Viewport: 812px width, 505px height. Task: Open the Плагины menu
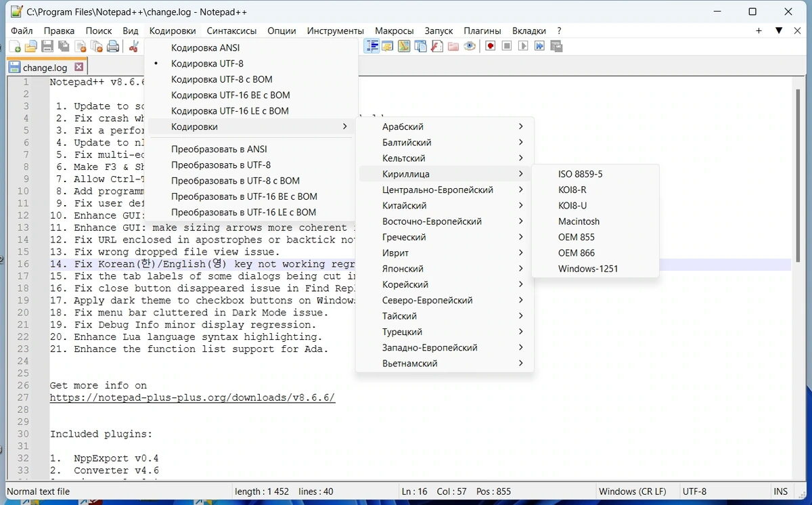coord(482,30)
